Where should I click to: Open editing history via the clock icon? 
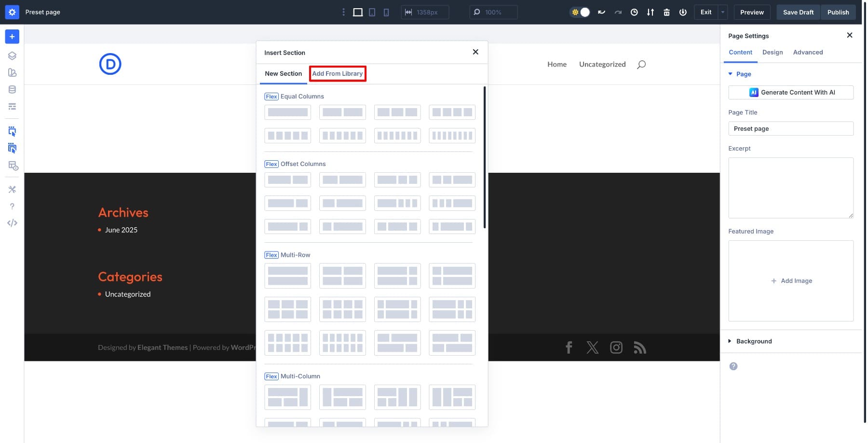coord(634,12)
